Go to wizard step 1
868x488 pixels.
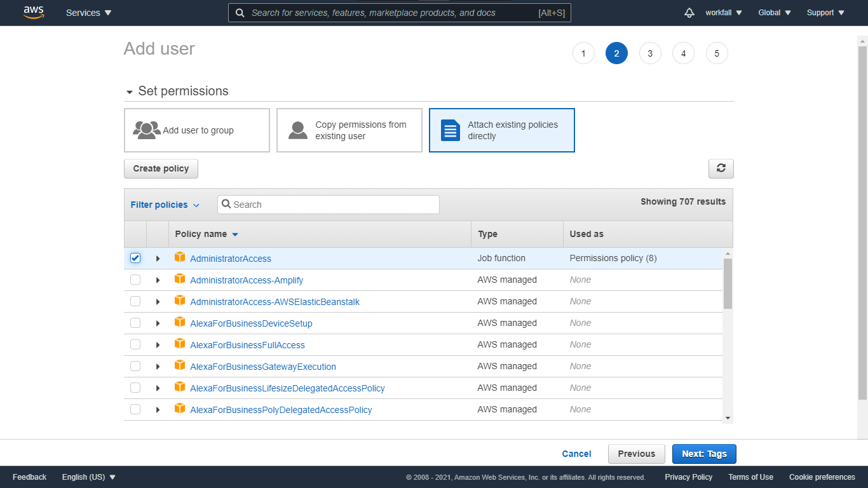pos(583,53)
